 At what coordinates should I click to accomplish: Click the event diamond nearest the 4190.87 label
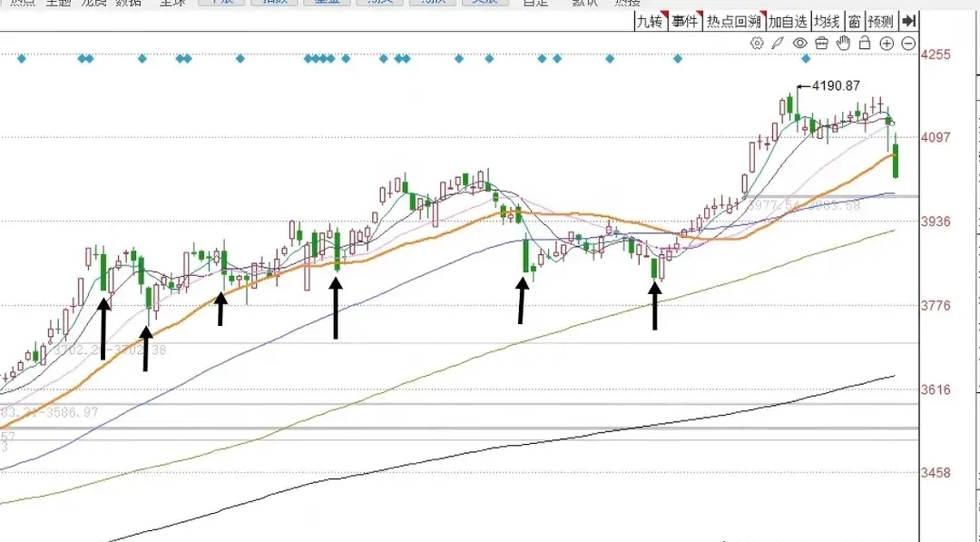pyautogui.click(x=806, y=59)
